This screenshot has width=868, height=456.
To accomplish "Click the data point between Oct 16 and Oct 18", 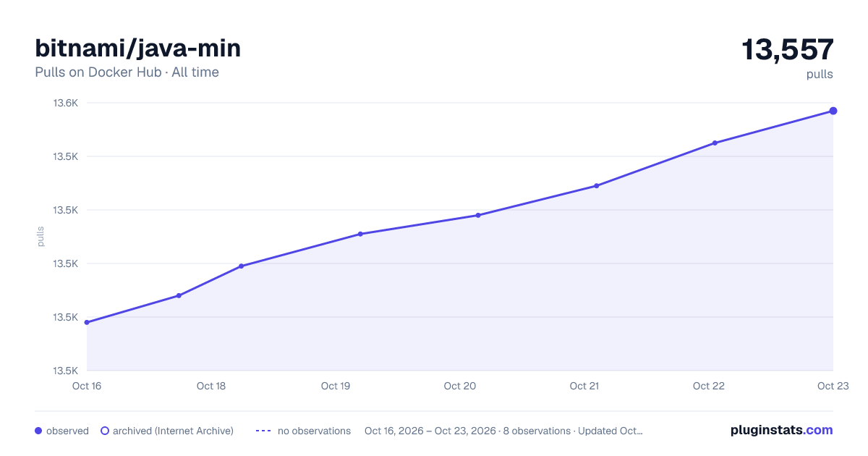I will pos(179,295).
